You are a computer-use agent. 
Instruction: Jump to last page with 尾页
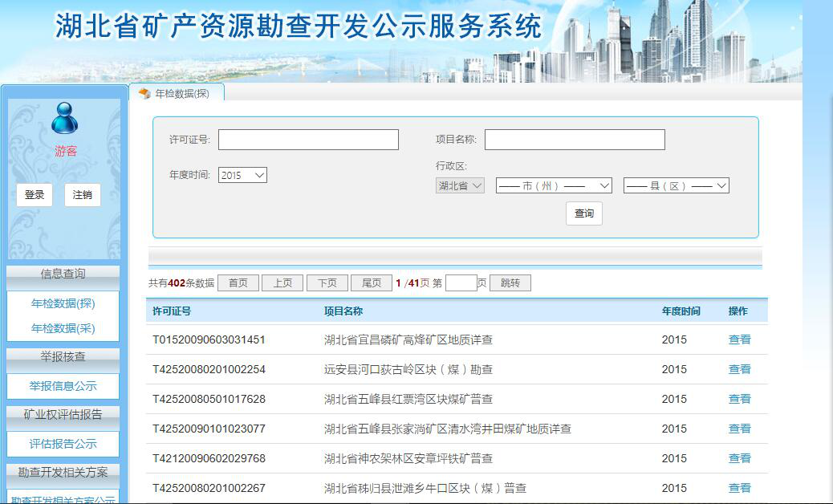372,283
